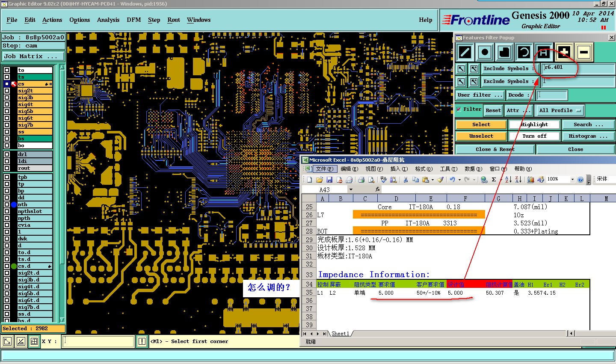The image size is (616, 364).
Task: Click the Close & Reset button
Action: click(x=495, y=149)
